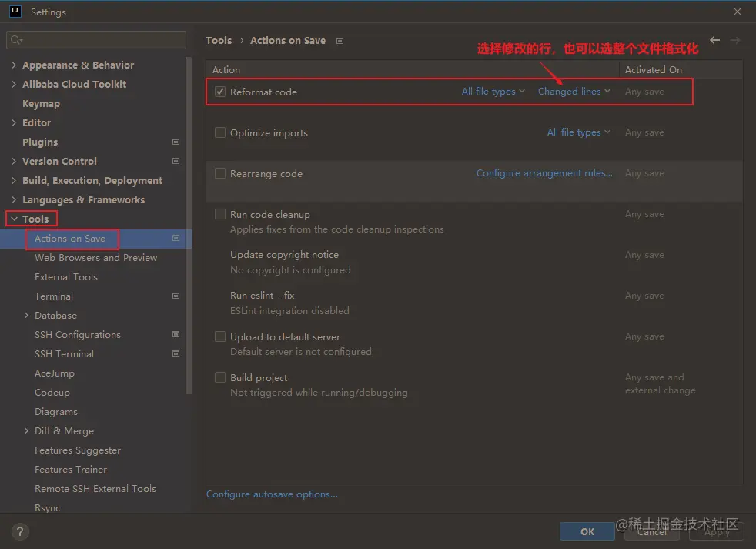This screenshot has height=549, width=756.
Task: Select Rsync settings
Action: pyautogui.click(x=47, y=508)
